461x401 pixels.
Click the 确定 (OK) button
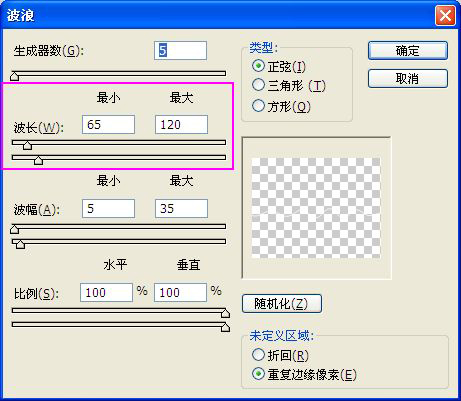408,51
